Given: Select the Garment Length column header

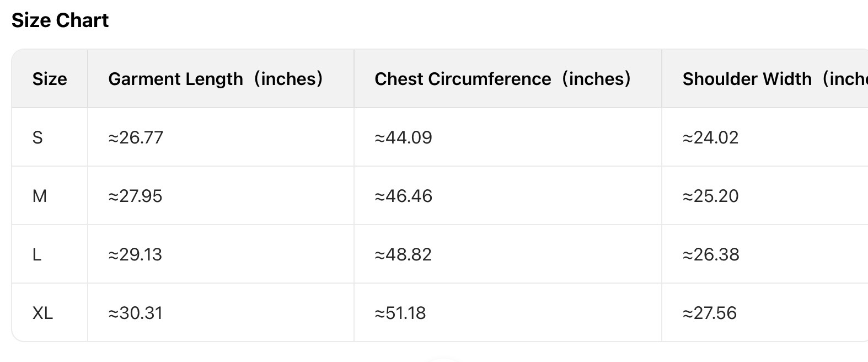Looking at the screenshot, I should click(216, 79).
